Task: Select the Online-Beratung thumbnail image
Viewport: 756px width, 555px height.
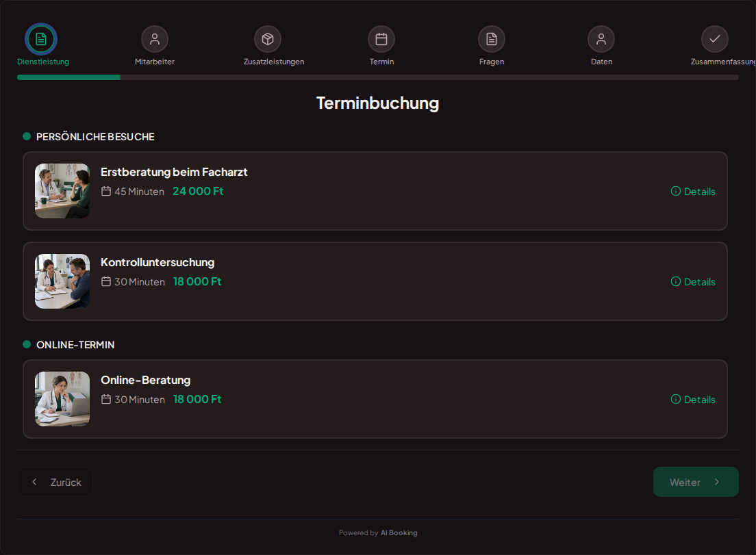Action: (62, 399)
